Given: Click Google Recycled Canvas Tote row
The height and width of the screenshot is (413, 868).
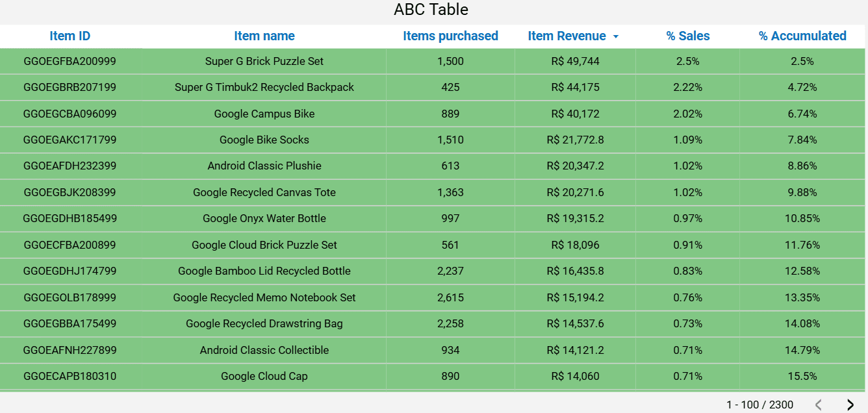Looking at the screenshot, I should 264,192.
